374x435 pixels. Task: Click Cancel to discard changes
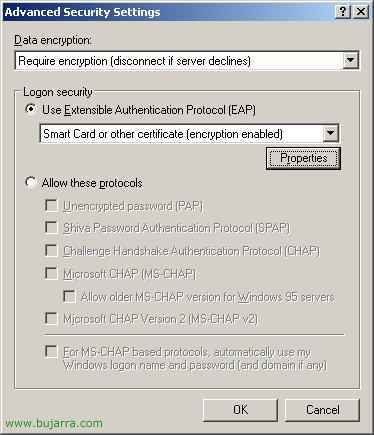tap(322, 410)
